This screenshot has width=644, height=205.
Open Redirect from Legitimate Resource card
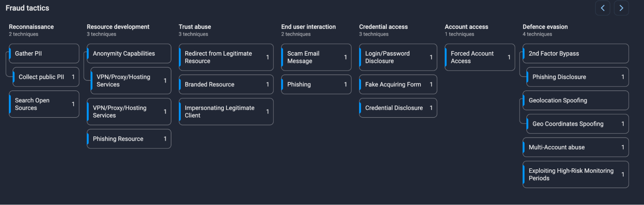(226, 57)
